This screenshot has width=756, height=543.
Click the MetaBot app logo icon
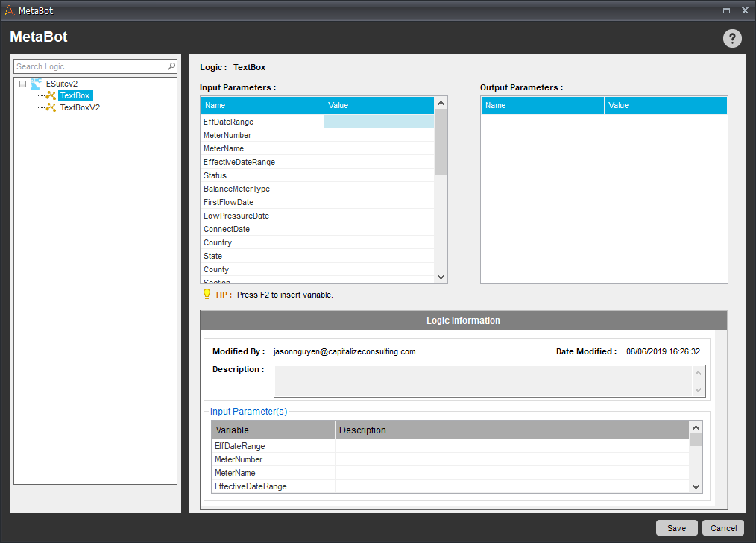[x=9, y=10]
